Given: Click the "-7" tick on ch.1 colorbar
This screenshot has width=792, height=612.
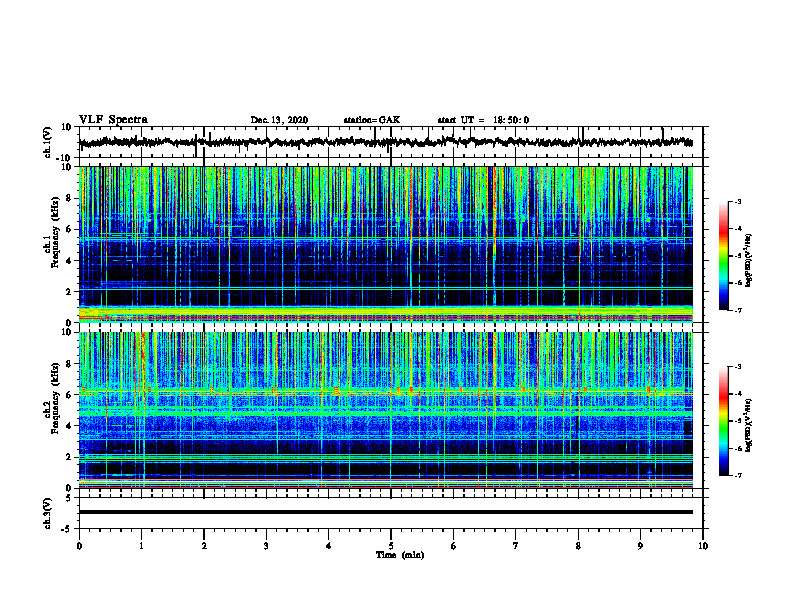Looking at the screenshot, I should point(738,310).
